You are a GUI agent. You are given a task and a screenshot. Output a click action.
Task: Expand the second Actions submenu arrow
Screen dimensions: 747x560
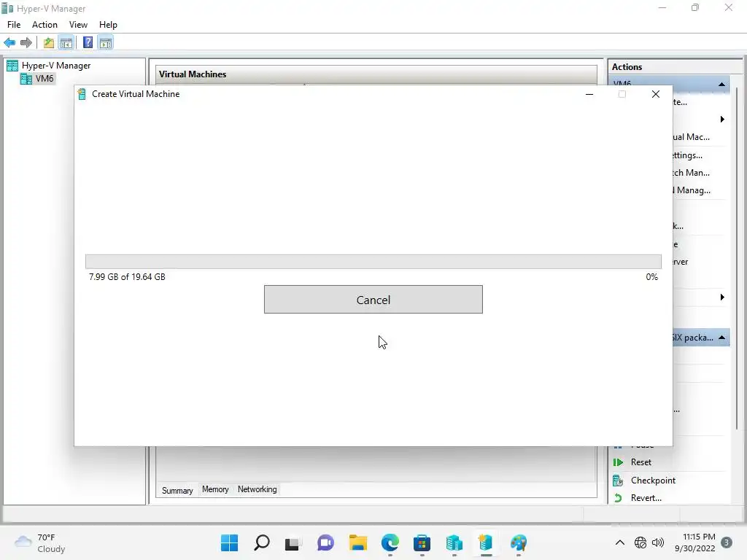click(x=722, y=297)
